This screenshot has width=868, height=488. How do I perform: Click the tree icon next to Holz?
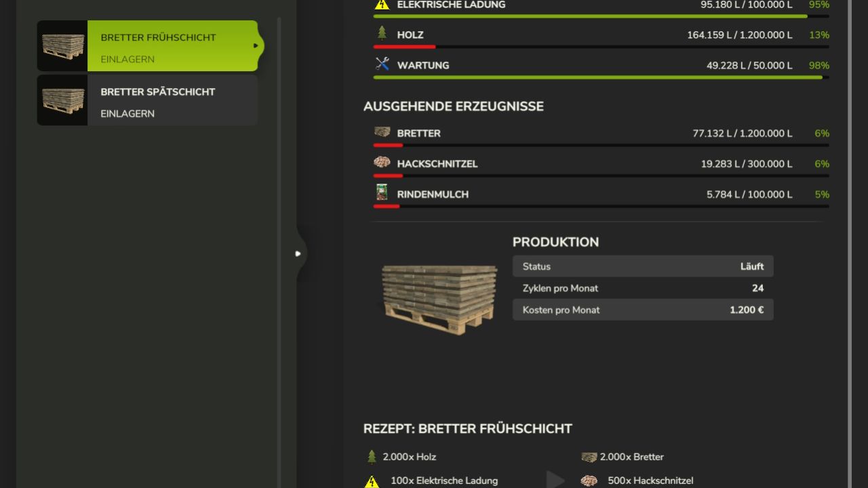pyautogui.click(x=382, y=33)
